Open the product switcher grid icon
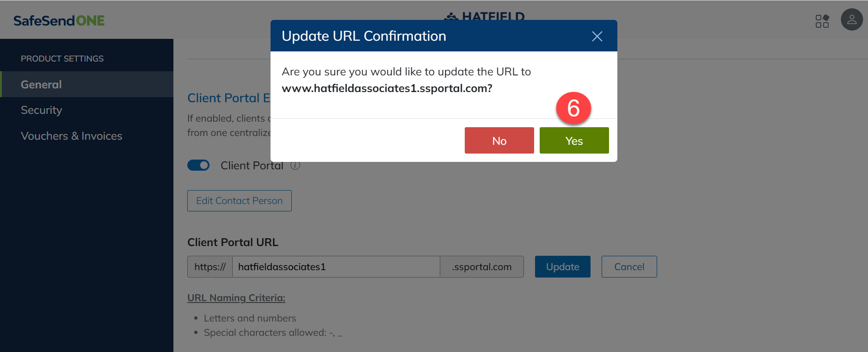The height and width of the screenshot is (352, 868). point(822,21)
